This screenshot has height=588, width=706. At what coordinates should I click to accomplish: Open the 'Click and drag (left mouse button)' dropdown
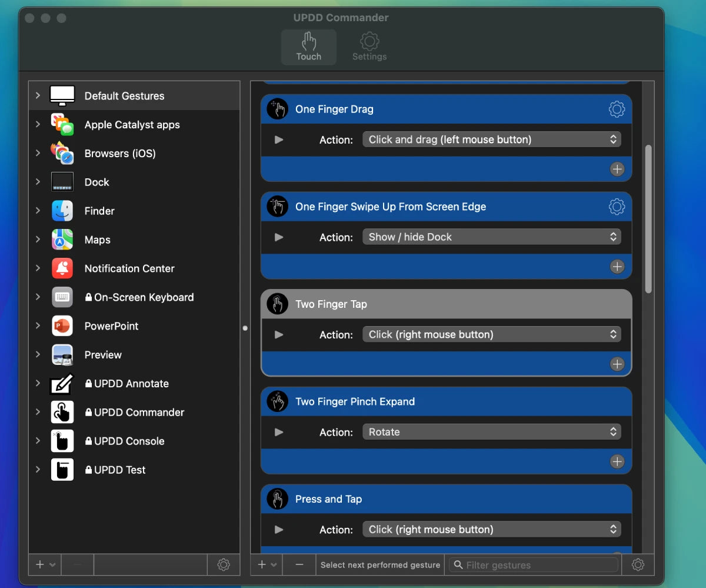point(492,139)
